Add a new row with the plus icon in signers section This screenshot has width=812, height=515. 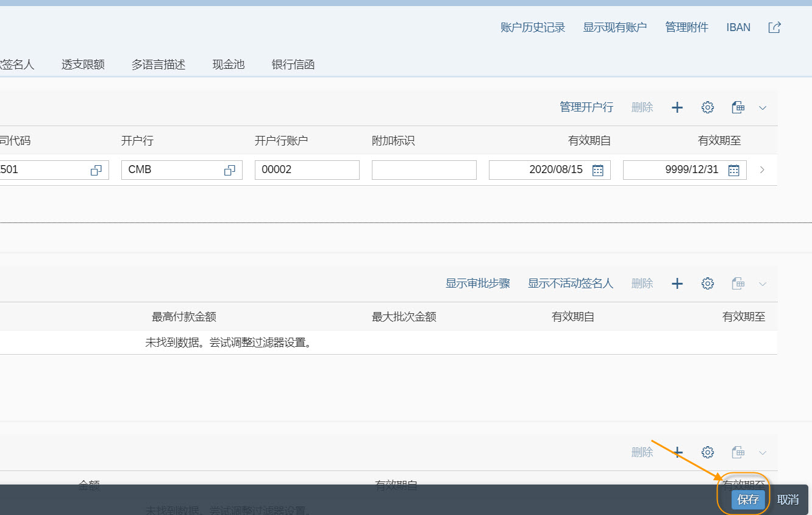pyautogui.click(x=677, y=283)
